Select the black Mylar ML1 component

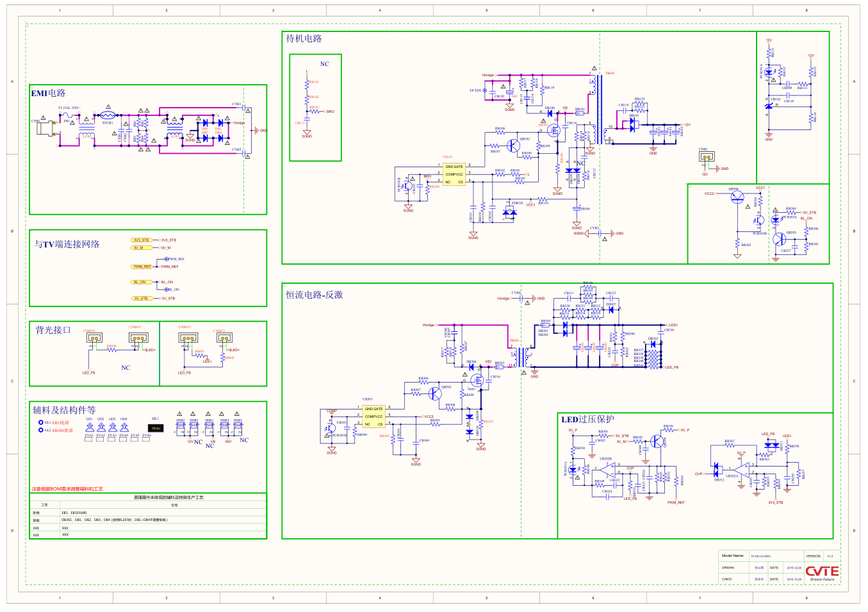click(156, 427)
